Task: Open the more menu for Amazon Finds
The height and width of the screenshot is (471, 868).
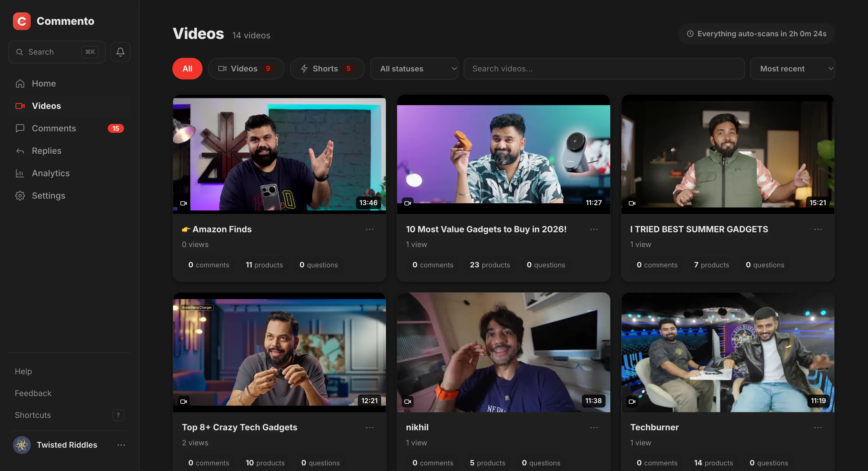Action: [x=370, y=229]
